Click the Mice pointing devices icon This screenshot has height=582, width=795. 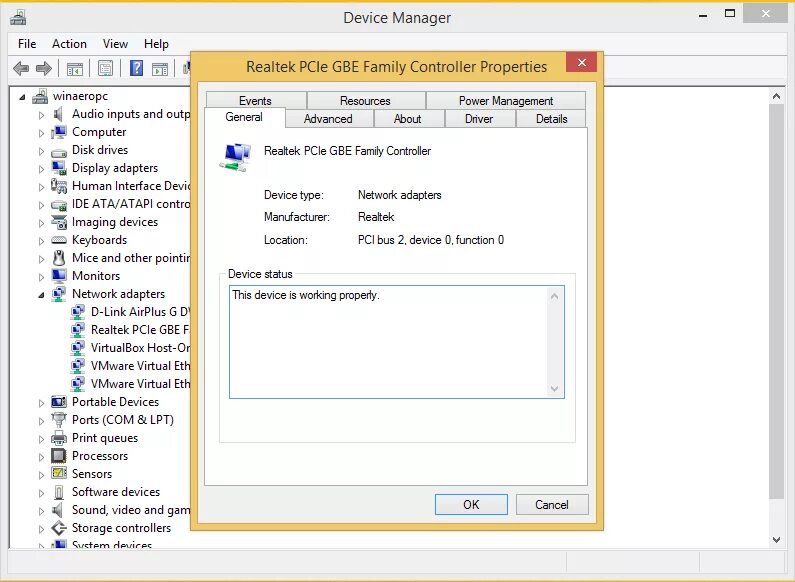tap(59, 258)
